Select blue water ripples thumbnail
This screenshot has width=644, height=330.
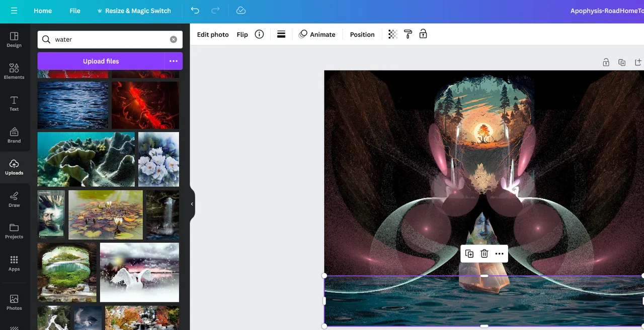pyautogui.click(x=73, y=105)
